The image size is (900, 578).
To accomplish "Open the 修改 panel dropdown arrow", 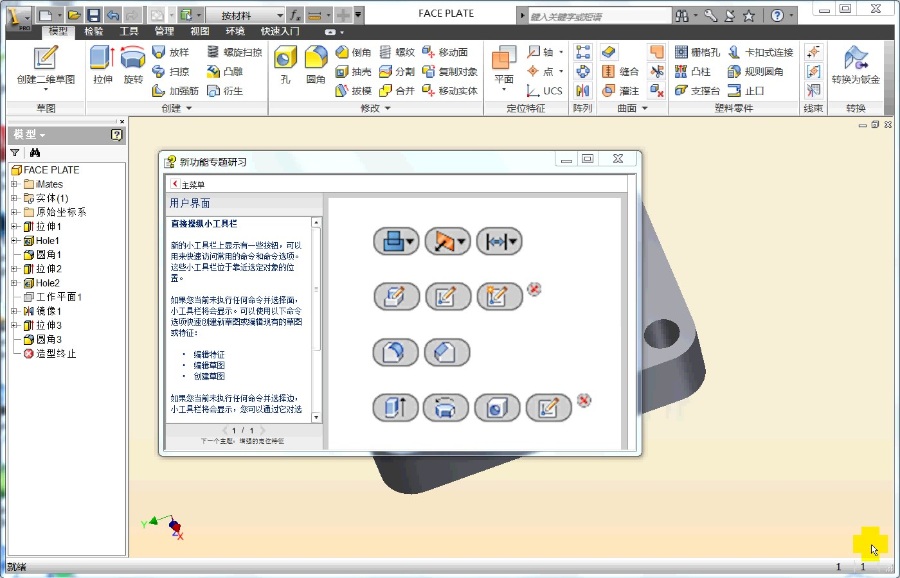I will click(x=388, y=108).
